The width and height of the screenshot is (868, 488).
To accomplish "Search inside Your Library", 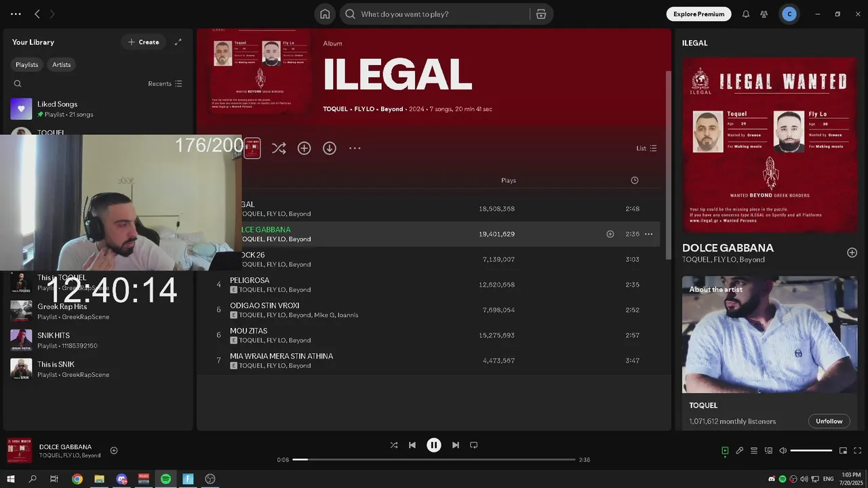I will pos(18,84).
